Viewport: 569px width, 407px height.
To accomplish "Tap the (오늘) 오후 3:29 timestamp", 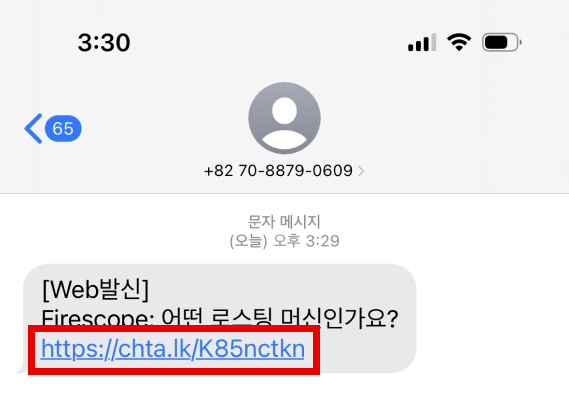I will 284,241.
